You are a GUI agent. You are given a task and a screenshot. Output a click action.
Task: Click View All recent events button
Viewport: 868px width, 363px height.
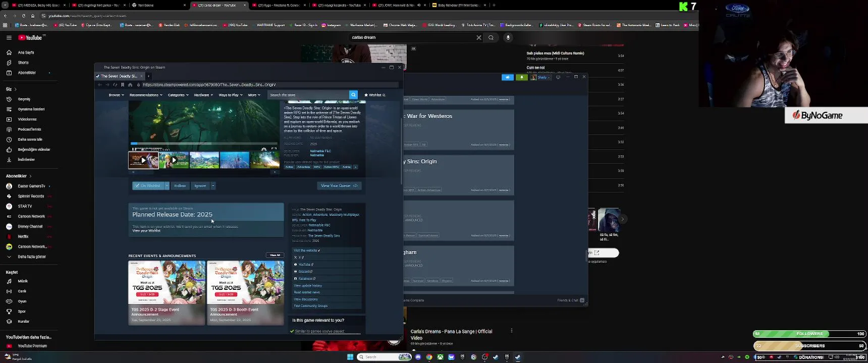pos(275,255)
